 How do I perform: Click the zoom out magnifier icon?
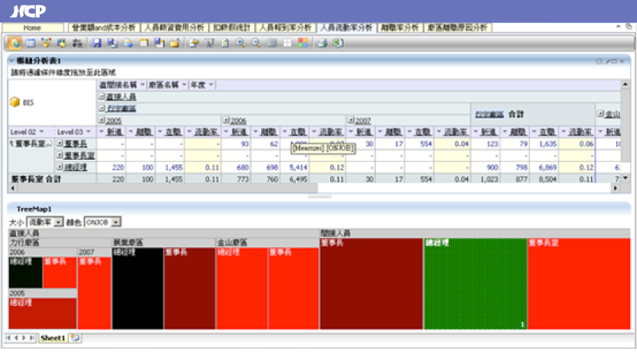(255, 42)
